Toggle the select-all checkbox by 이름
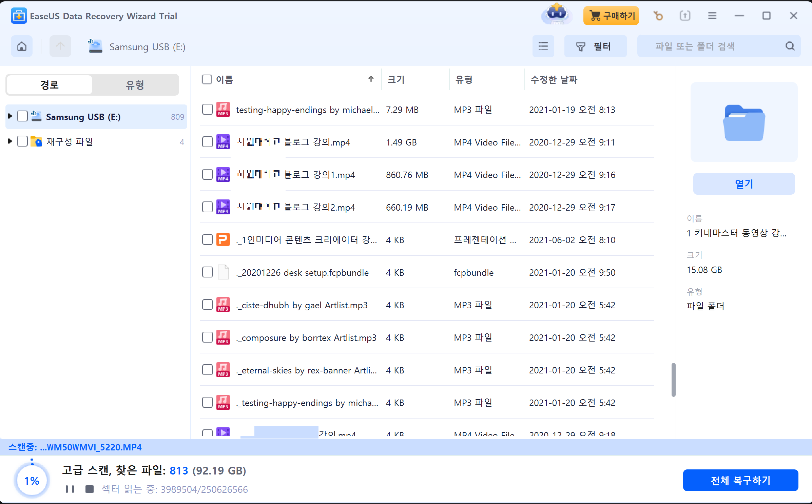812x504 pixels. coord(207,79)
